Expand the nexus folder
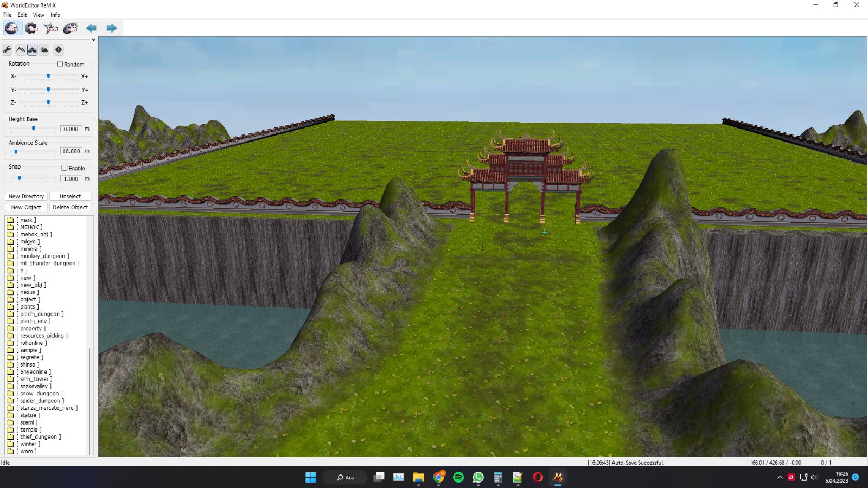 click(23, 292)
